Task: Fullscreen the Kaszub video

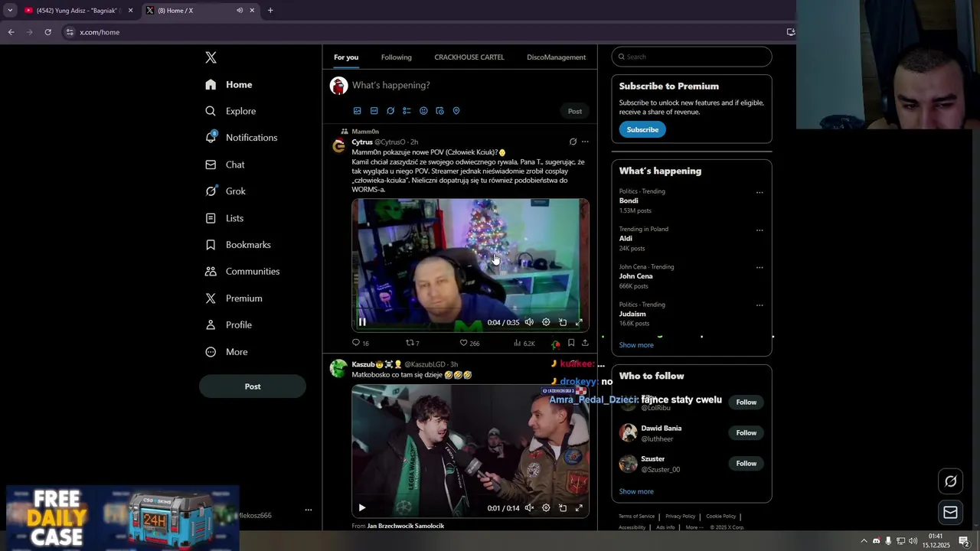Action: (x=579, y=508)
